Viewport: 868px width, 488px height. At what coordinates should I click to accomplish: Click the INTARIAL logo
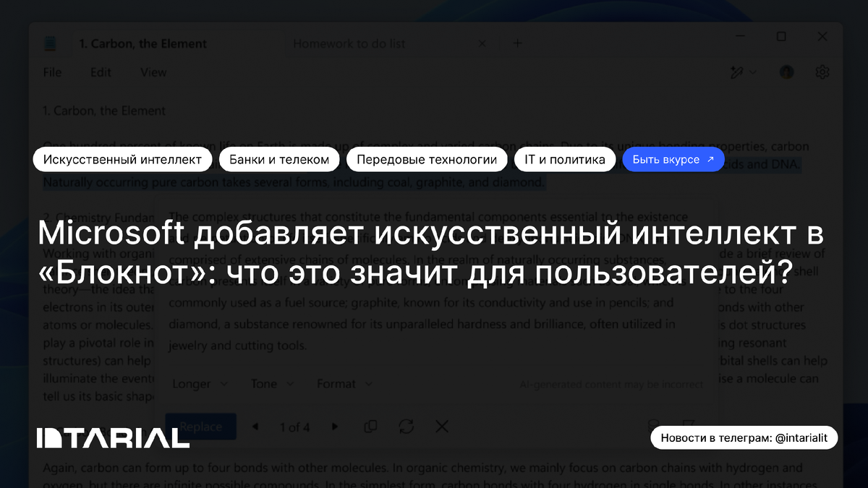coord(113,438)
